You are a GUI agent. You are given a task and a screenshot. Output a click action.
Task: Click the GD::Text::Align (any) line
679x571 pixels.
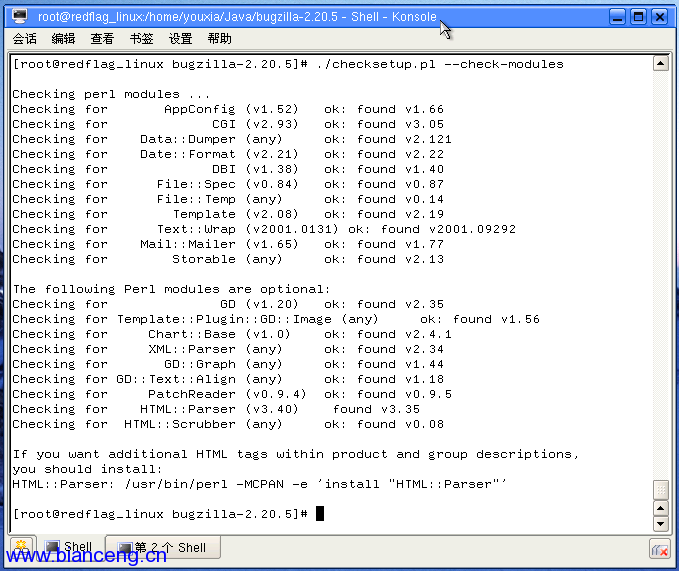[228, 379]
